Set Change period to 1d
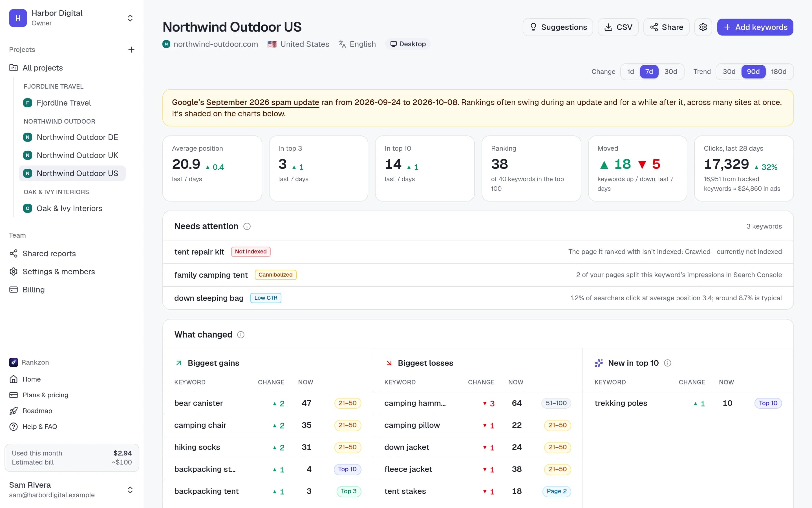The image size is (812, 508). point(630,72)
